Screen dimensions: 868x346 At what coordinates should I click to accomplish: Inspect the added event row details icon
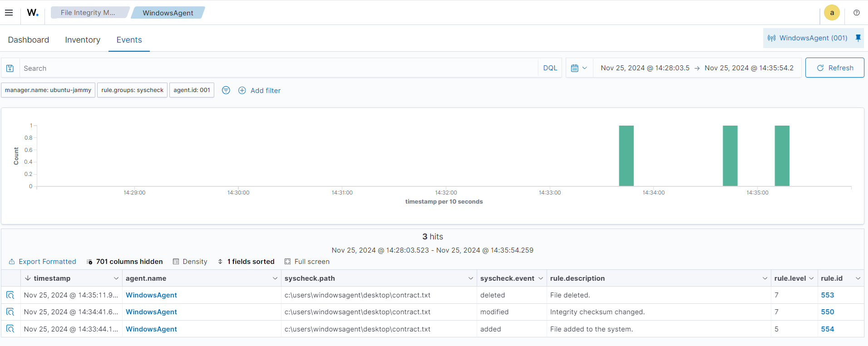point(10,329)
